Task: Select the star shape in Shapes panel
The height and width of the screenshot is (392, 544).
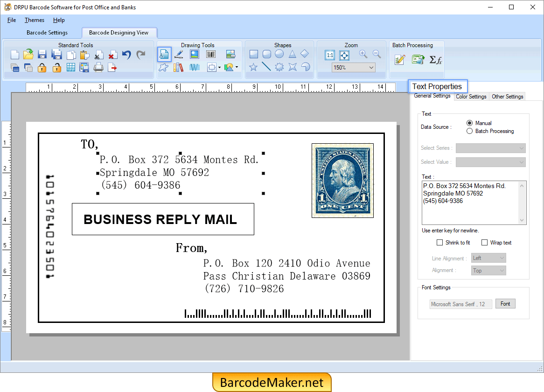Action: point(253,68)
